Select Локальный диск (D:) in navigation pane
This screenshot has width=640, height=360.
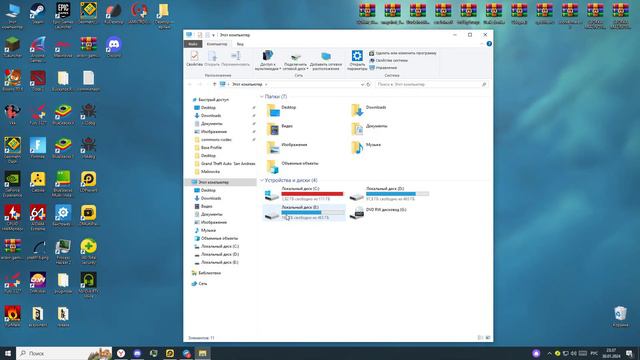(x=220, y=254)
